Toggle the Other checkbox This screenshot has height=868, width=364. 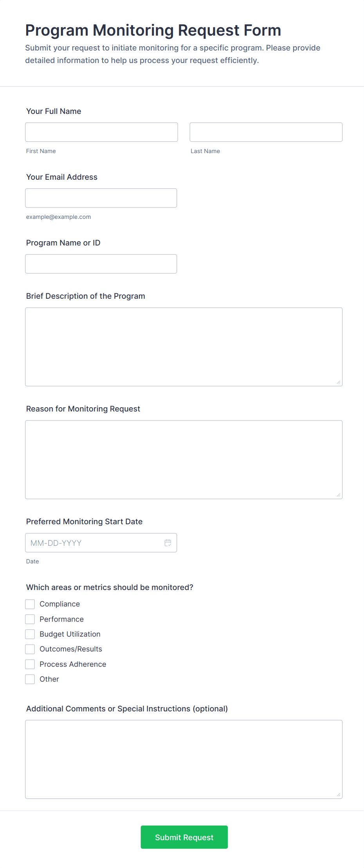[x=30, y=679]
